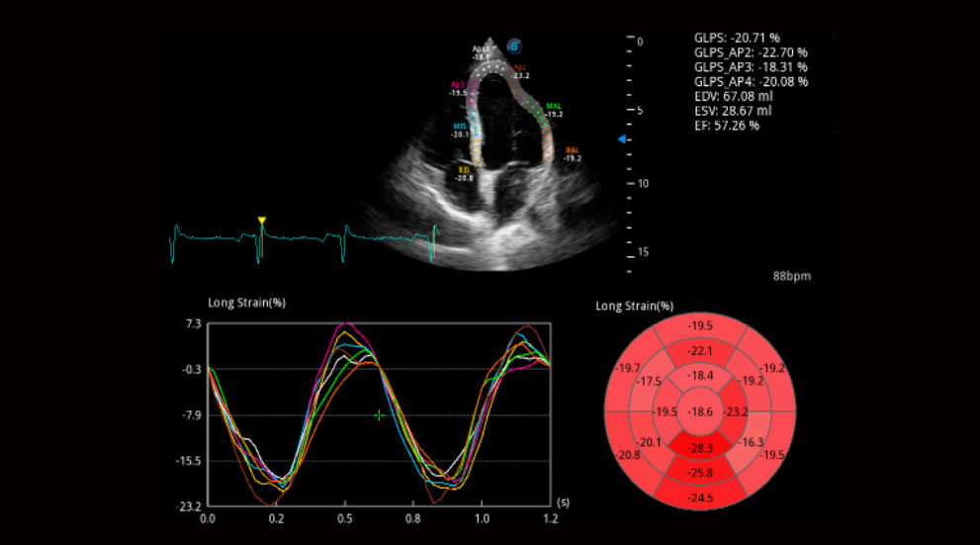Click the EF 57.26 % result

[727, 126]
